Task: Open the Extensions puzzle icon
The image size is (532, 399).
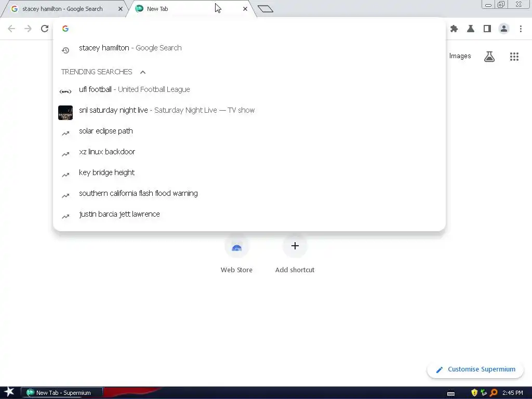Action: (x=454, y=29)
